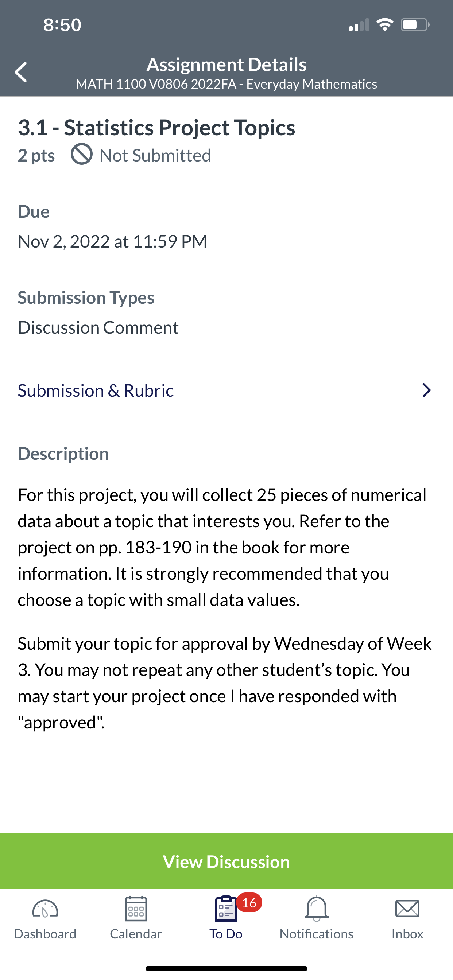Open the Notifications bell icon
This screenshot has width=453, height=980.
pos(316,909)
